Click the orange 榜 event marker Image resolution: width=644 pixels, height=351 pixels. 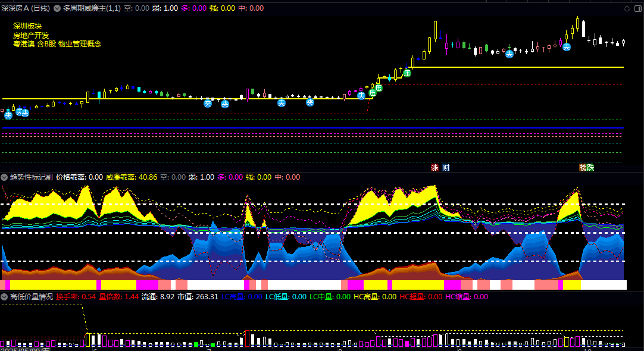pyautogui.click(x=583, y=168)
